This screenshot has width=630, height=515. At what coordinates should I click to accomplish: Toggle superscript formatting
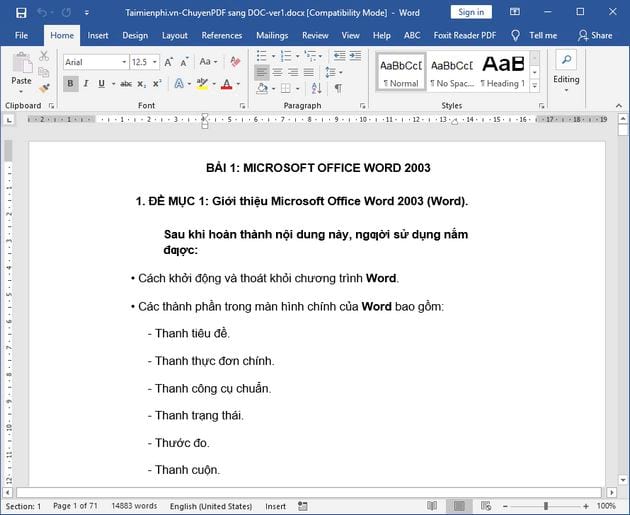[x=157, y=84]
